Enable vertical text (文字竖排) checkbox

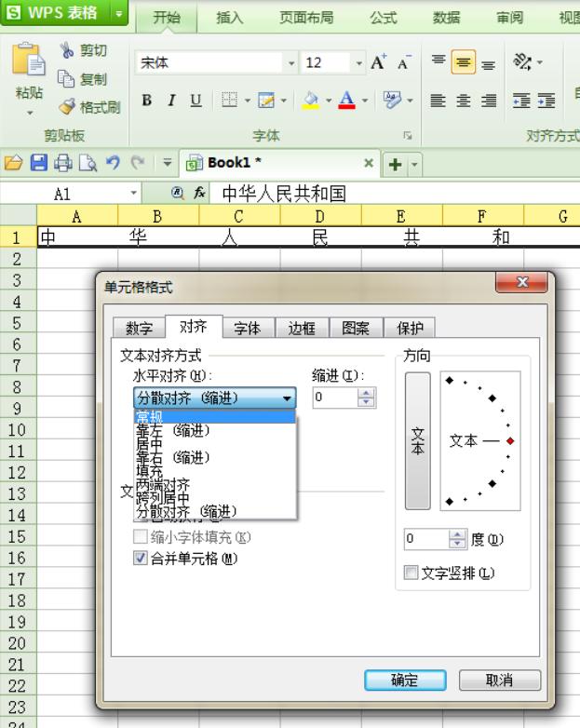coord(411,573)
